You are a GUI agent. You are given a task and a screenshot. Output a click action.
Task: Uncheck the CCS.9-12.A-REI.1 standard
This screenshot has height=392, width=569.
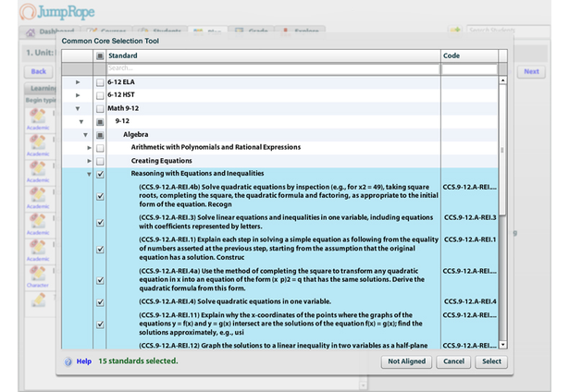[x=100, y=249]
